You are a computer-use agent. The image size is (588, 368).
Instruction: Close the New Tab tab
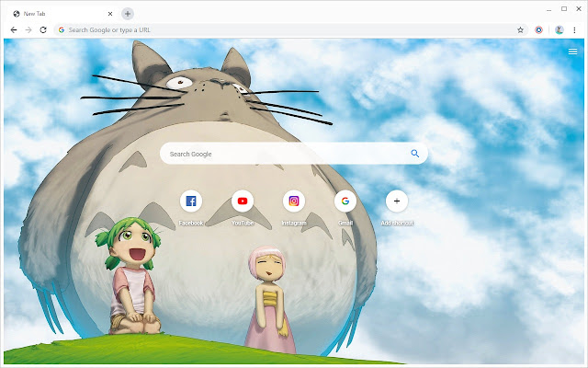(110, 14)
